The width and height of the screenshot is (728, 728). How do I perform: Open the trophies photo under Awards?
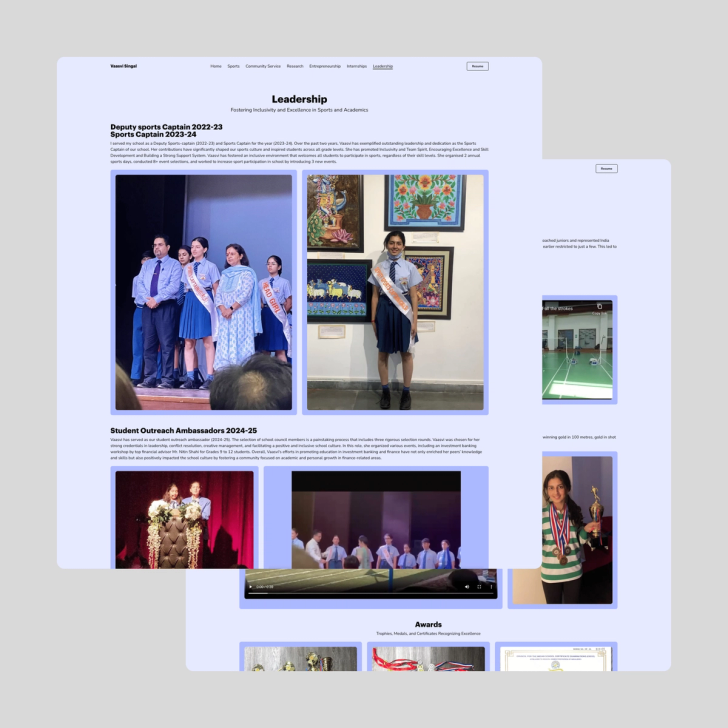[300, 659]
